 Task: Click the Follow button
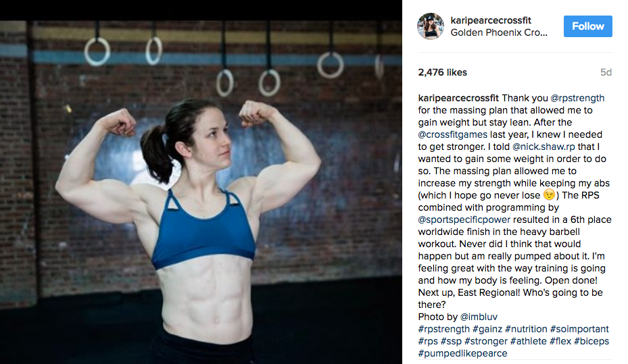click(x=587, y=26)
